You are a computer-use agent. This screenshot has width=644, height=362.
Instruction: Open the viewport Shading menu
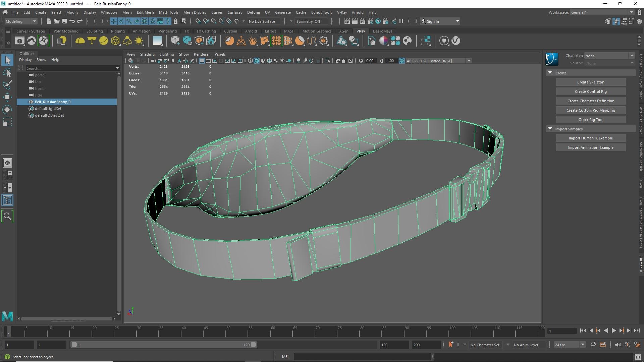pos(147,54)
